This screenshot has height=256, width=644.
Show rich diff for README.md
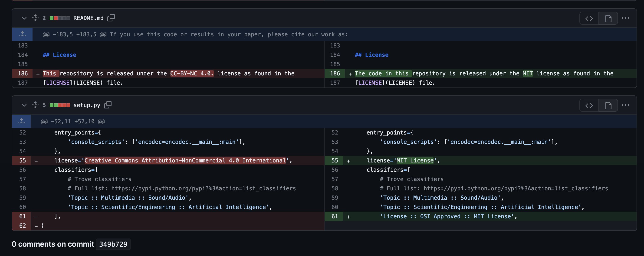(608, 18)
